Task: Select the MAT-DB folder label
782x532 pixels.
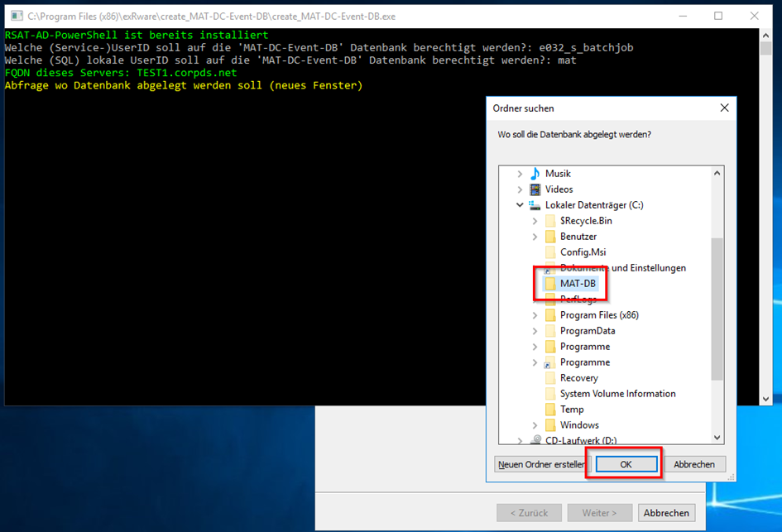Action: [578, 284]
